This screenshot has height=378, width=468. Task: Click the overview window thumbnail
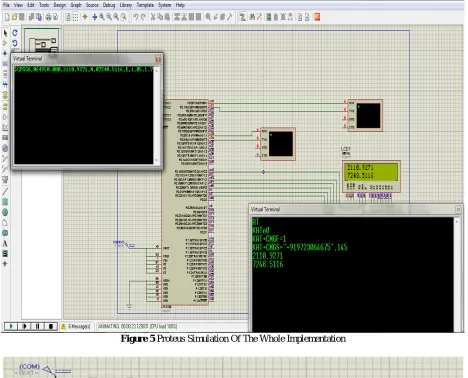point(42,40)
